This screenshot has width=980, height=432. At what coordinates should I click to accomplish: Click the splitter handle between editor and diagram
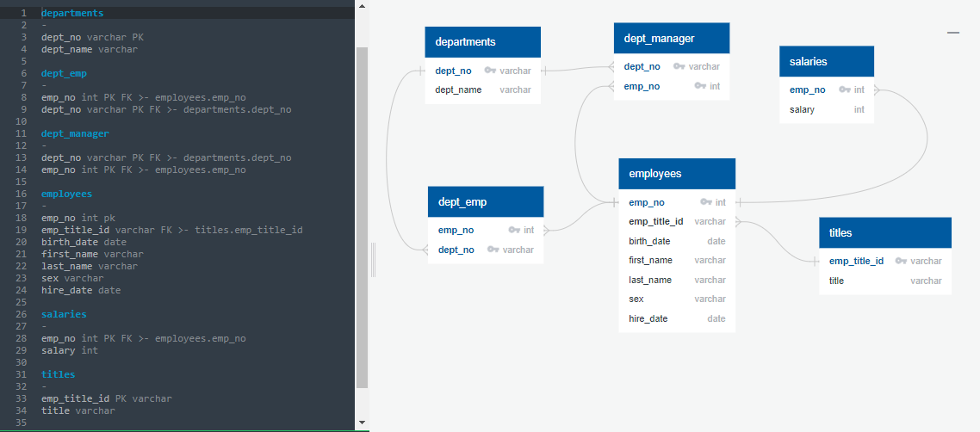pyautogui.click(x=373, y=259)
